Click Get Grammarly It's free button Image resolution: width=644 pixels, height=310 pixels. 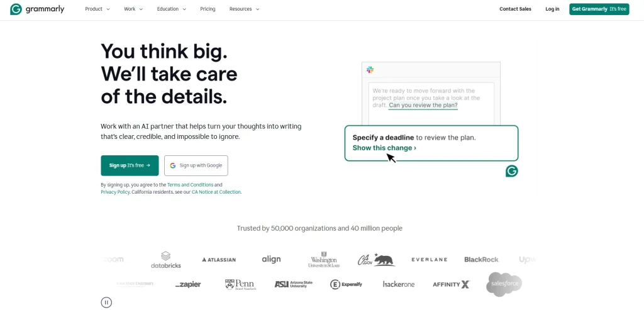pyautogui.click(x=599, y=9)
